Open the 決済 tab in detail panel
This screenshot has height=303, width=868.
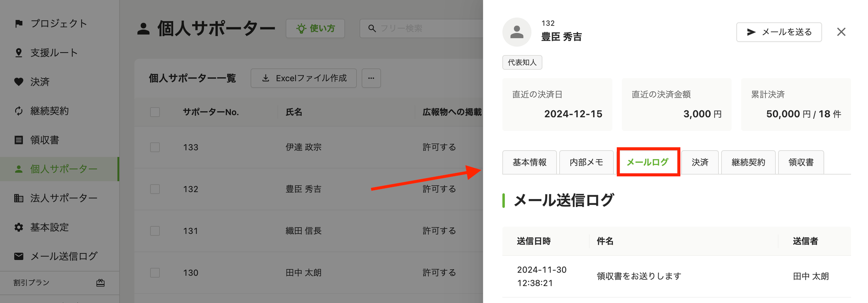tap(700, 162)
